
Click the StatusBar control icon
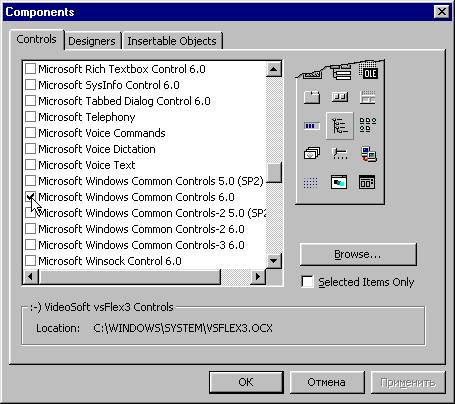(x=368, y=97)
